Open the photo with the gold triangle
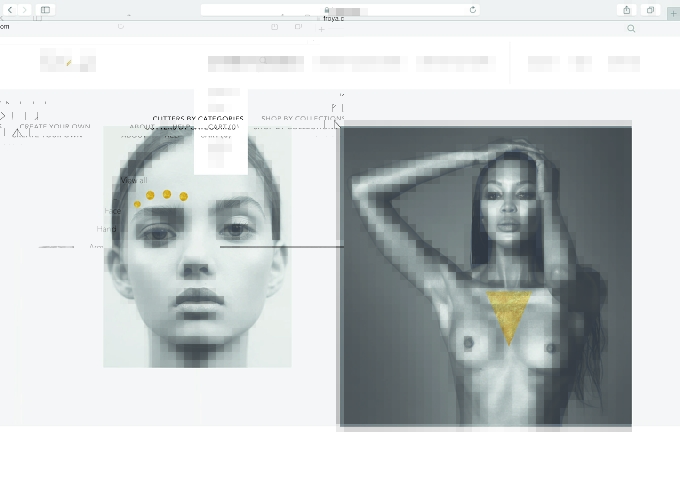The image size is (680, 482). (484, 276)
